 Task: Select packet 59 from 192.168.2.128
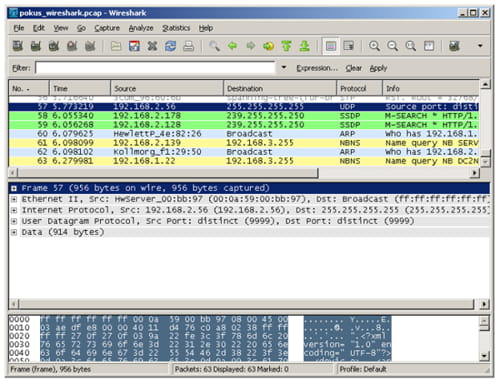tap(244, 125)
